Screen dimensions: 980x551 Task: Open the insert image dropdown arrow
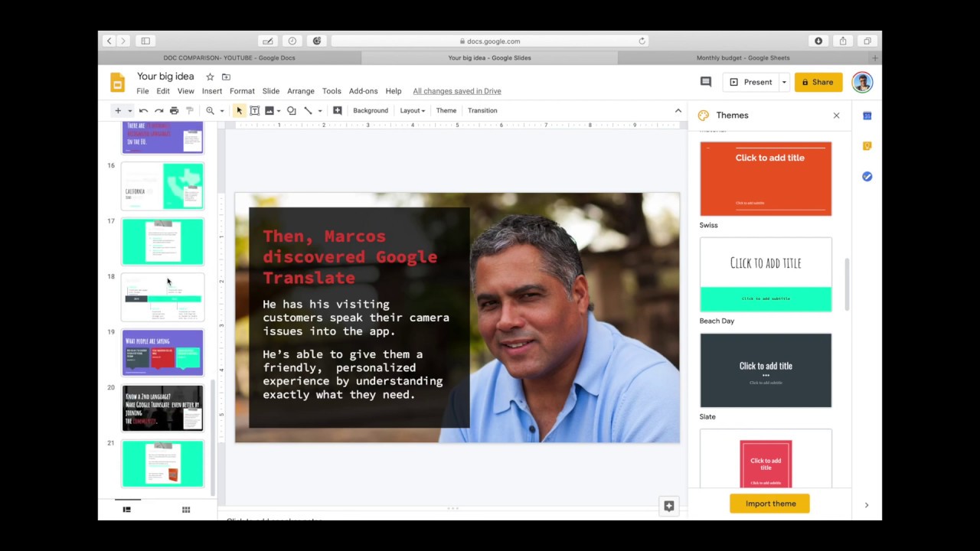pos(279,111)
